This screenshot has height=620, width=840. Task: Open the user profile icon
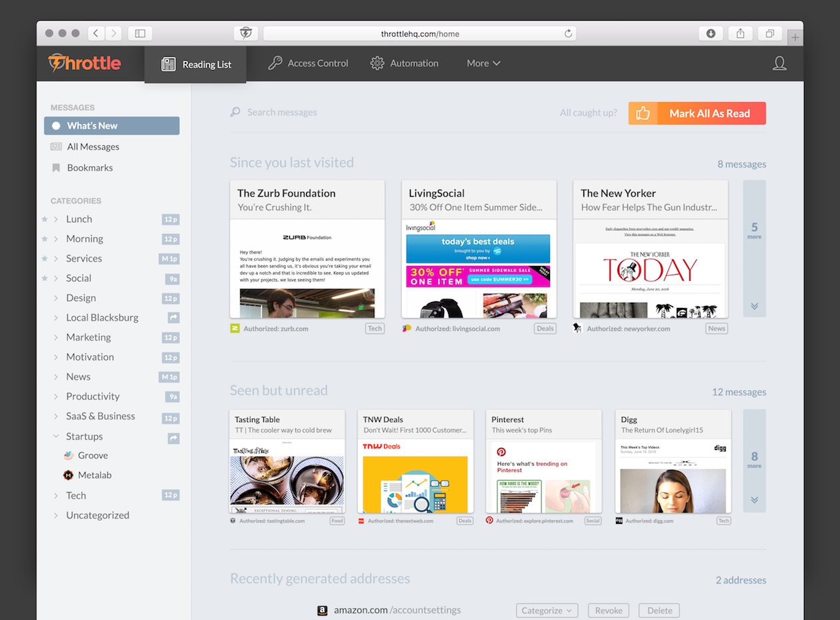779,63
